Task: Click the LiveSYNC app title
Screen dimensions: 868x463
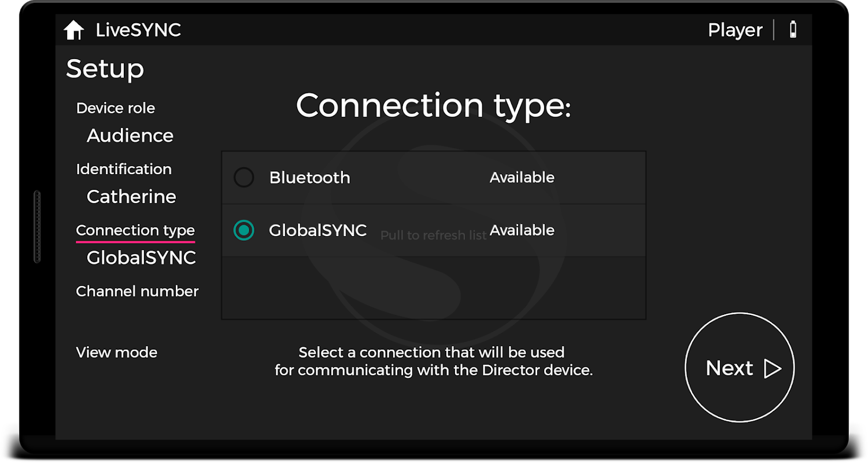Action: (x=138, y=30)
